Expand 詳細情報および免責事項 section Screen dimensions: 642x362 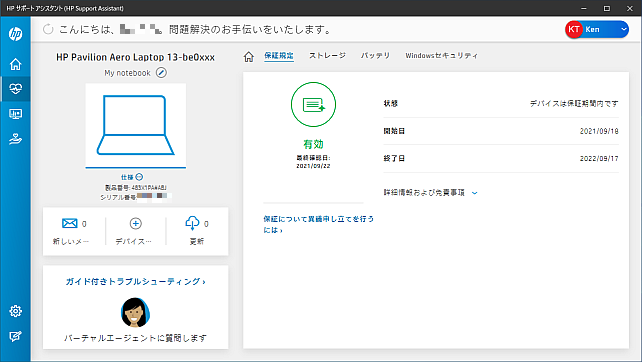point(430,192)
